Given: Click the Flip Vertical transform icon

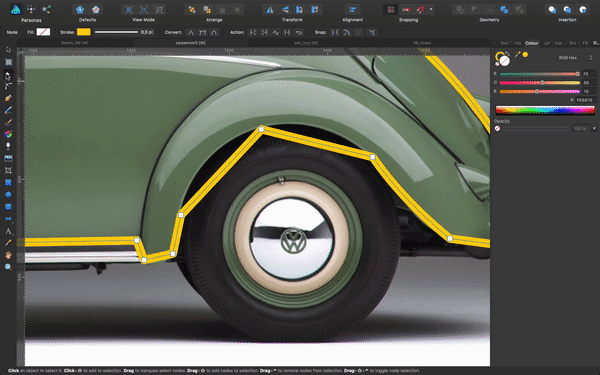Looking at the screenshot, I should 285,10.
